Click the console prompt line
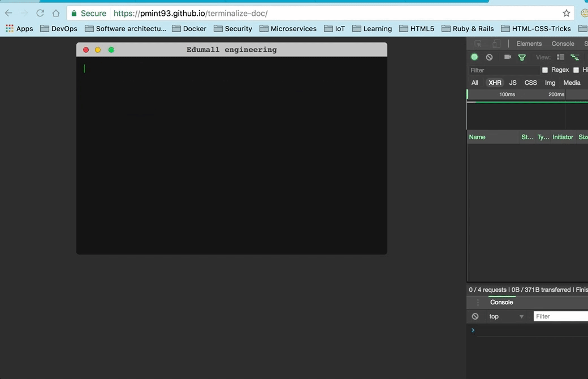Viewport: 588px width, 379px height. (x=532, y=330)
